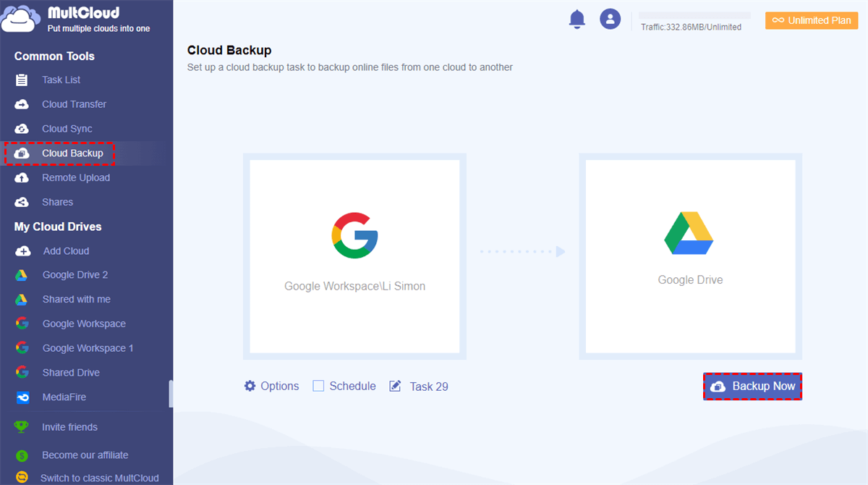Open Shared Drive label

[71, 373]
